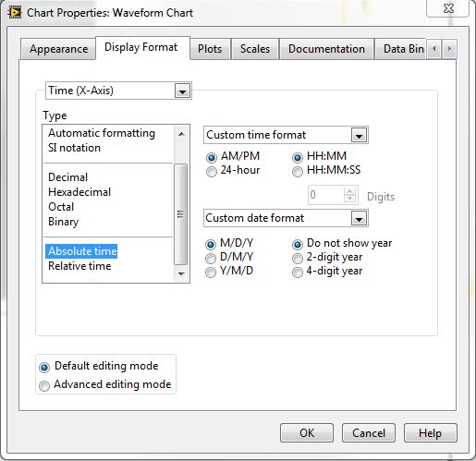Click the LabVIEW icon in title bar
476x461 pixels.
pos(14,13)
